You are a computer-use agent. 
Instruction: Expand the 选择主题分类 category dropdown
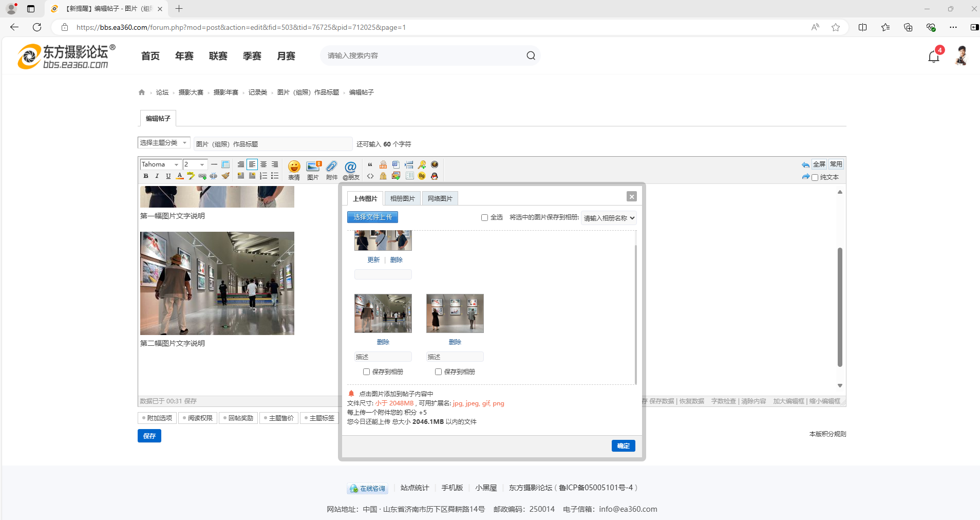(164, 143)
